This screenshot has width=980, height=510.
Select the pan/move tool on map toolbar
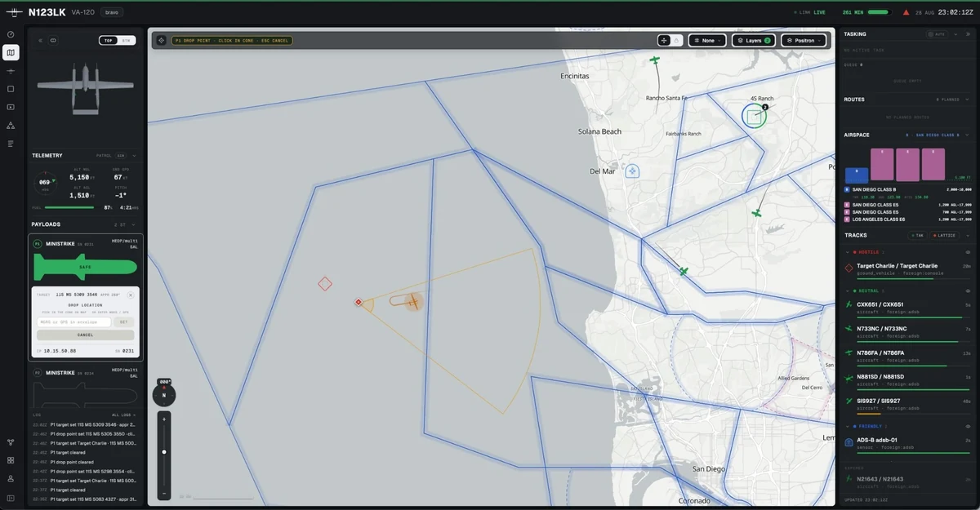[x=665, y=40]
